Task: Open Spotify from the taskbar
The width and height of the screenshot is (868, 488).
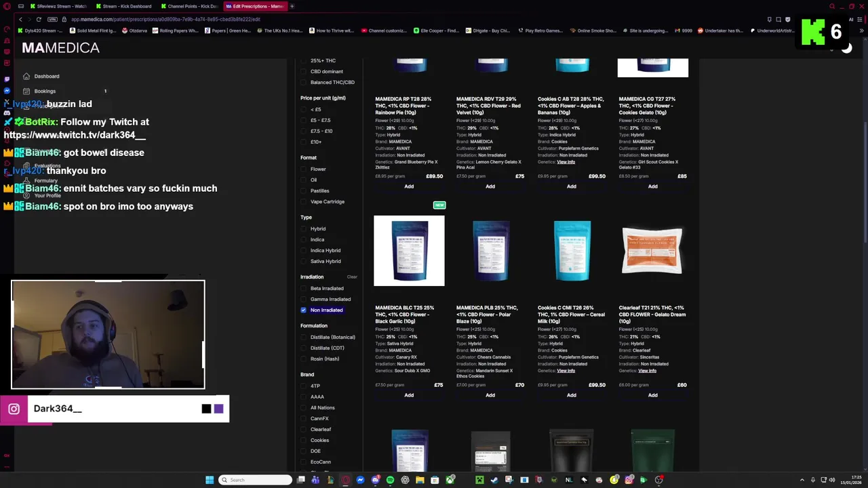Action: click(x=390, y=480)
